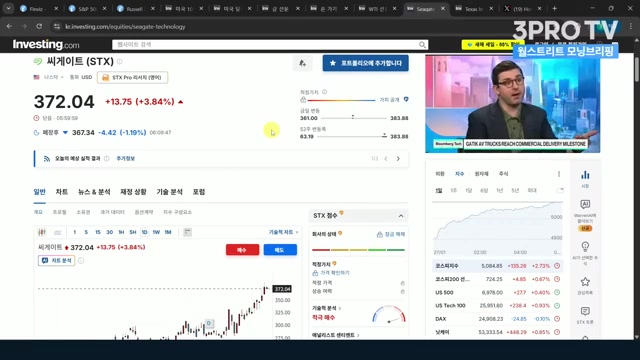Reload the page with the browser refresh icon
The height and width of the screenshot is (360, 640).
pyautogui.click(x=39, y=27)
